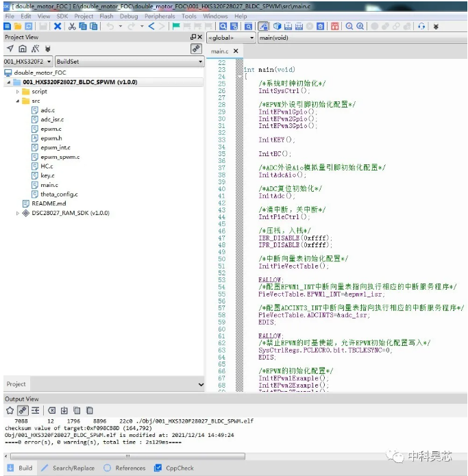This screenshot has width=468, height=476.
Task: Expand the DSC28027_RAM_SDK node
Action: click(x=17, y=213)
